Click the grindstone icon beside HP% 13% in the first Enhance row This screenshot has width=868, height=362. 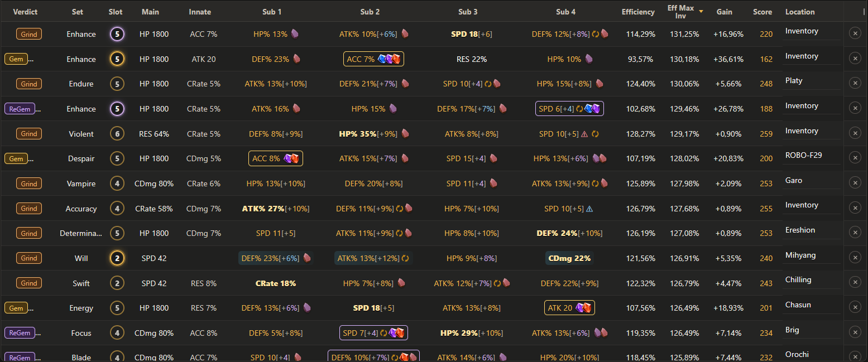tap(295, 34)
